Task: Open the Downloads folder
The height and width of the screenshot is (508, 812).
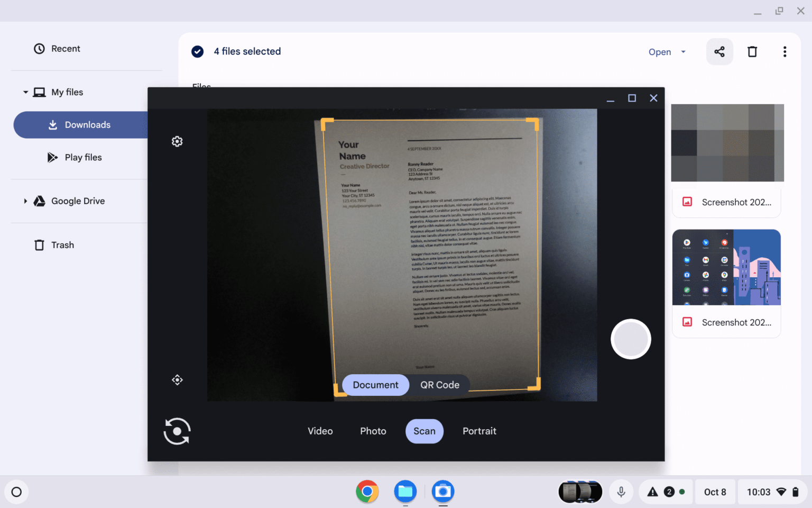Action: [x=87, y=124]
